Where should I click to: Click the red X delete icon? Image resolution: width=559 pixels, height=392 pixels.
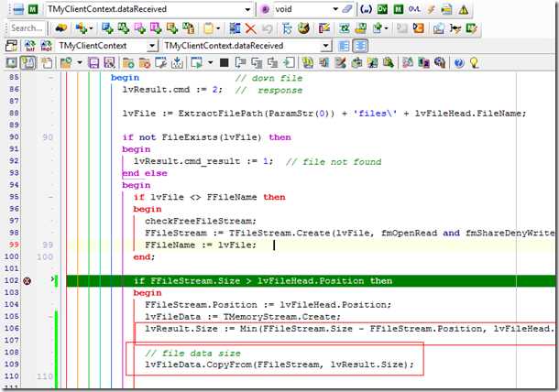click(251, 28)
